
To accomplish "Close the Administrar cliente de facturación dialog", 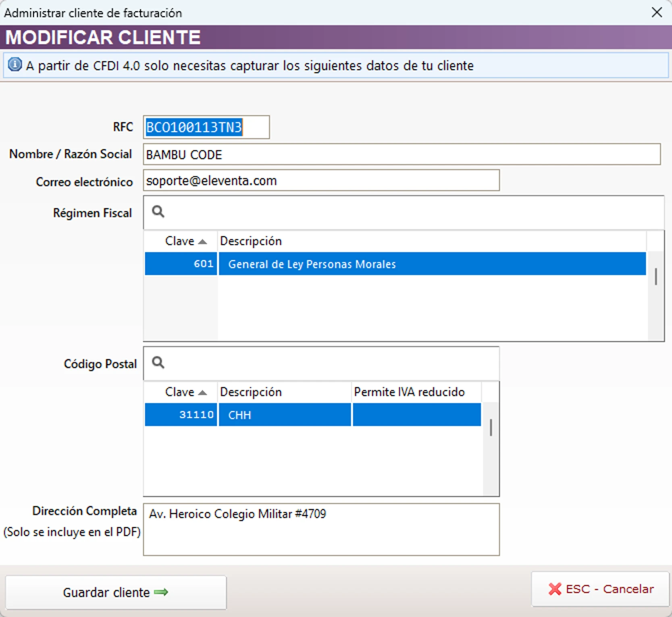I will 657,12.
